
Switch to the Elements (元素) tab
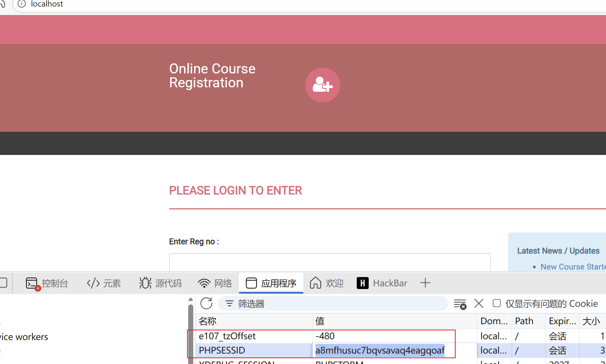(104, 283)
